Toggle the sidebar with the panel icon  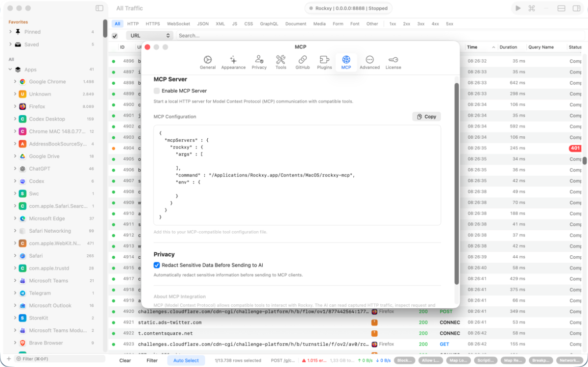click(x=99, y=8)
